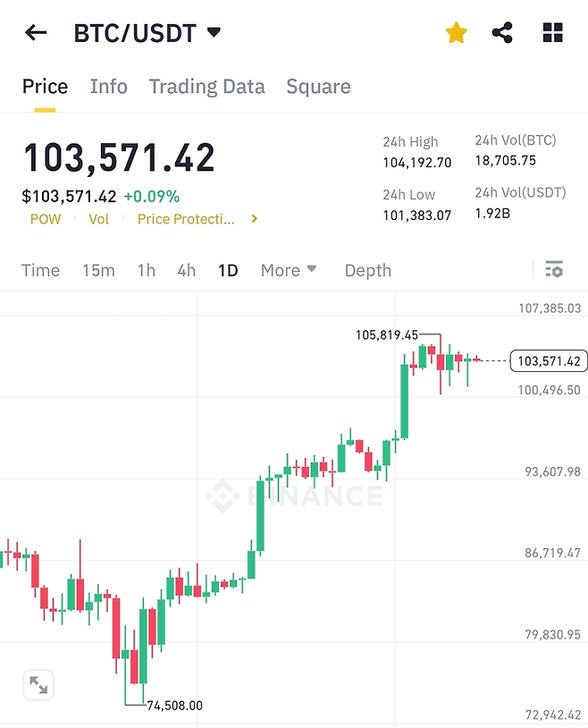Screen dimensions: 588x728
Task: Expand chart to fullscreen view
Action: pyautogui.click(x=38, y=686)
